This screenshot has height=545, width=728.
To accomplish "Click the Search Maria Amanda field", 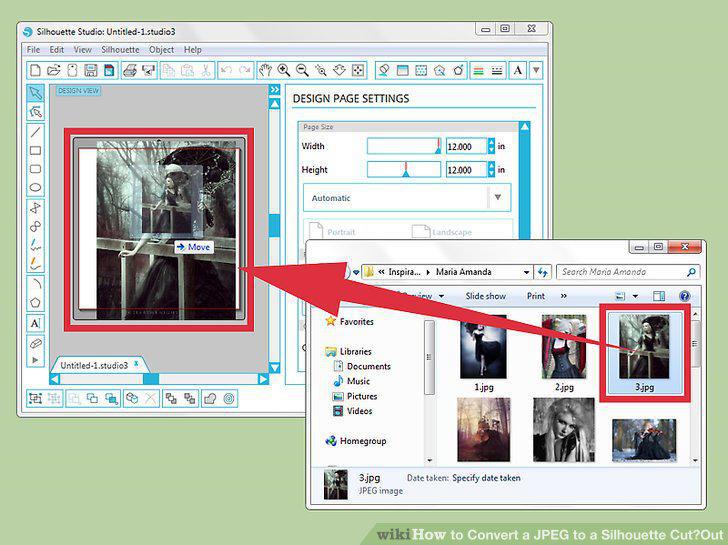I will click(x=628, y=272).
